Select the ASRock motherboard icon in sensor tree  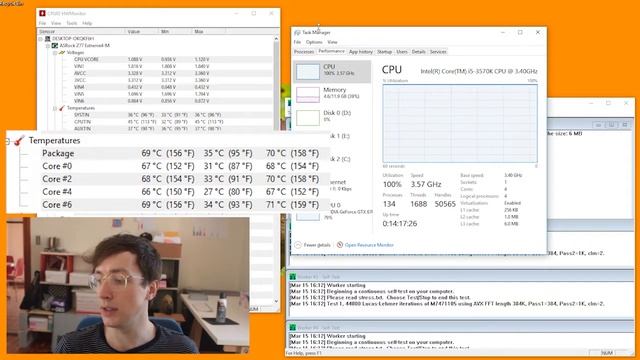point(55,46)
